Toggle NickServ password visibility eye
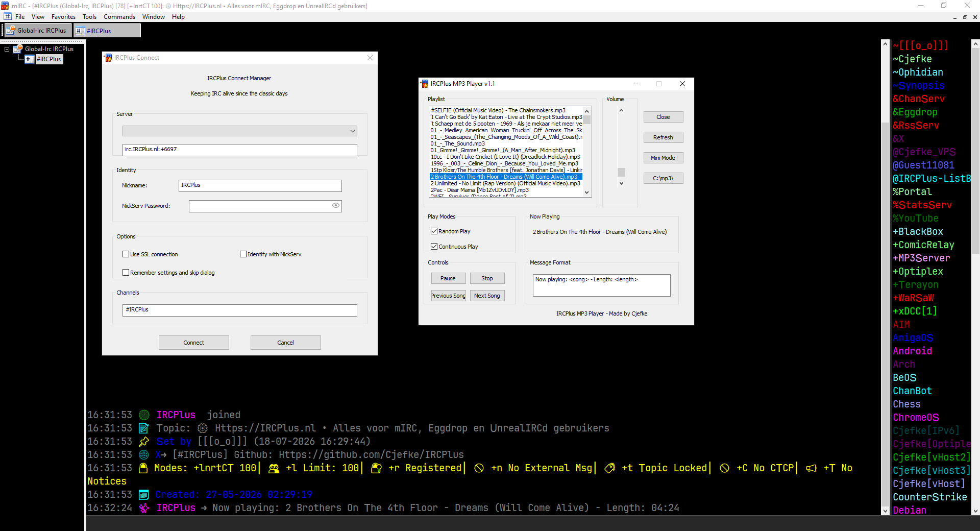The image size is (980, 531). pyautogui.click(x=336, y=205)
